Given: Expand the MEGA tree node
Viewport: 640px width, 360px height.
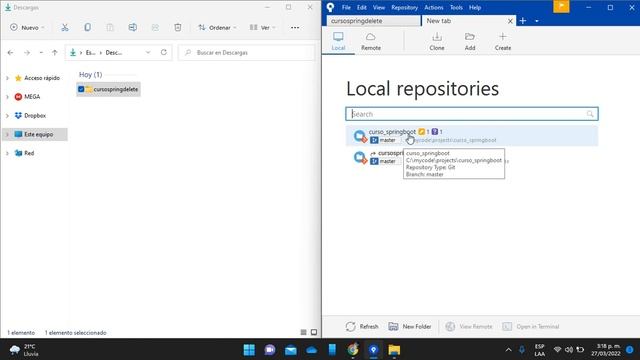Looking at the screenshot, I should coord(7,97).
